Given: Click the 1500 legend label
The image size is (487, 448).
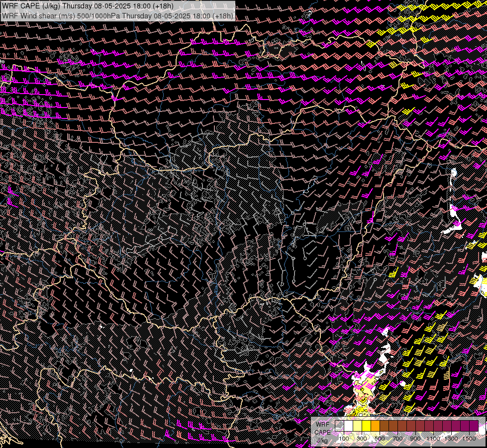Looking at the screenshot, I should [x=469, y=439].
